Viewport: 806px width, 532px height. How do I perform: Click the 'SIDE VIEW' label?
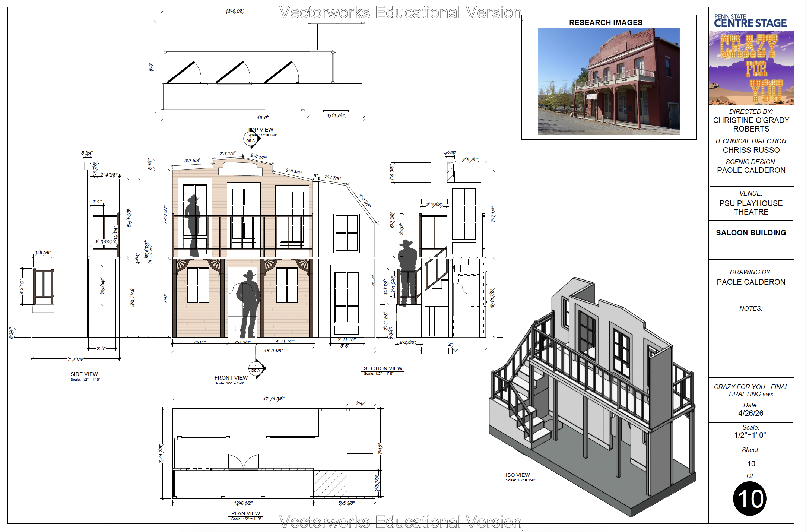coord(84,374)
